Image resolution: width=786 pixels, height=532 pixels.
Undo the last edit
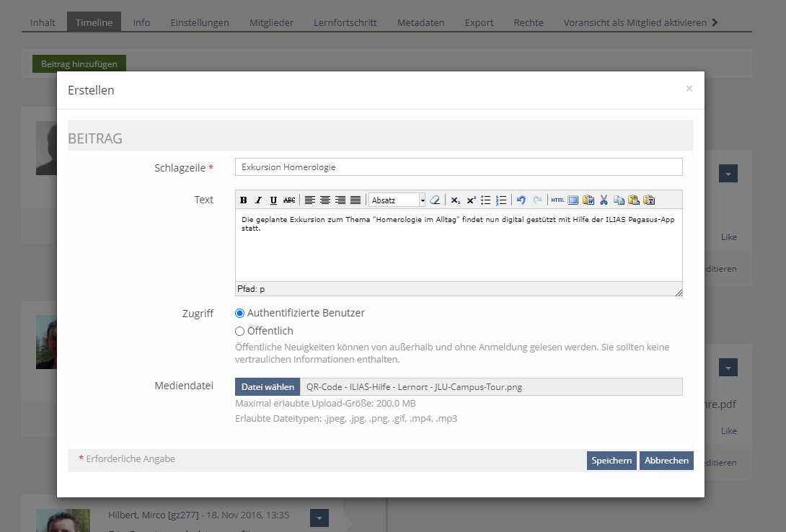(521, 200)
